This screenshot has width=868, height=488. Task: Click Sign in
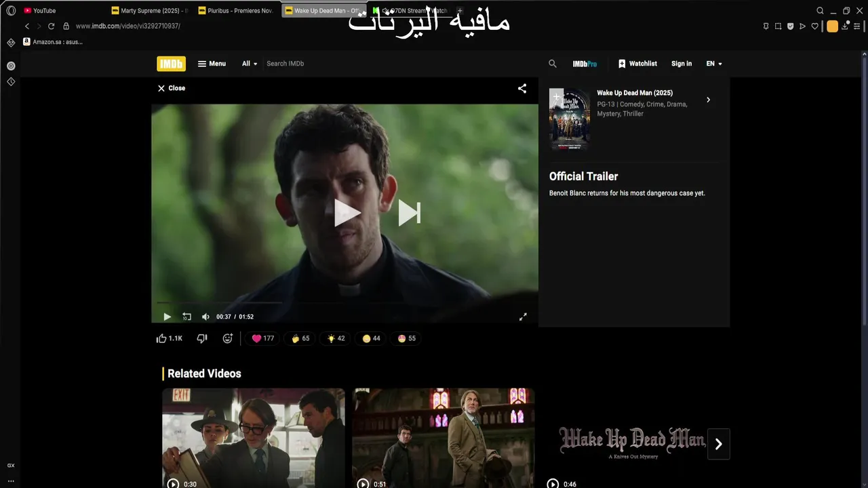[682, 64]
